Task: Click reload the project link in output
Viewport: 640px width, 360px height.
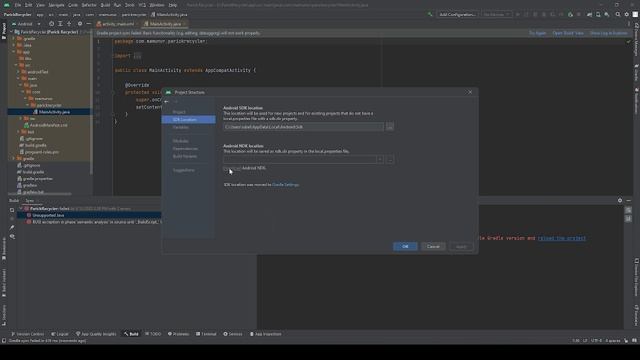Action: click(x=562, y=238)
